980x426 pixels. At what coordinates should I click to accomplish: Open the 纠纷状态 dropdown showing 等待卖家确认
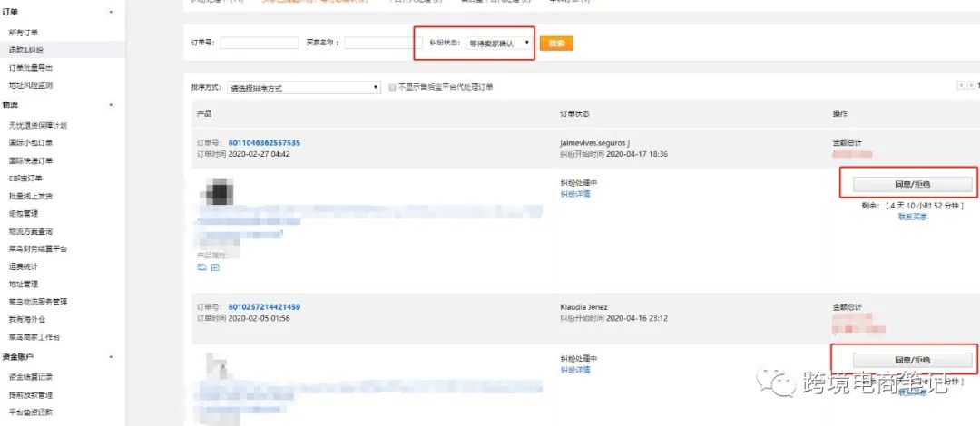499,44
